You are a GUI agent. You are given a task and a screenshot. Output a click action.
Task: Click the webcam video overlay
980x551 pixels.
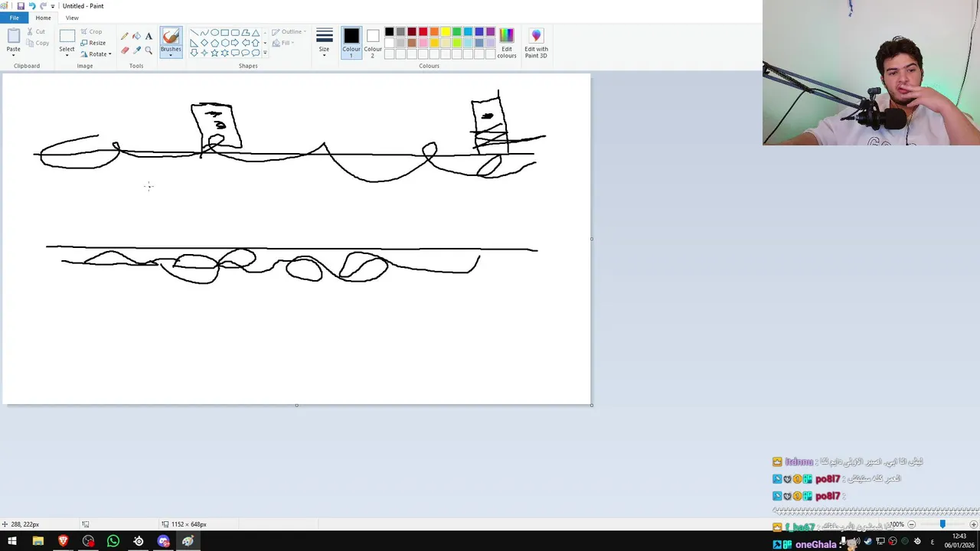871,73
